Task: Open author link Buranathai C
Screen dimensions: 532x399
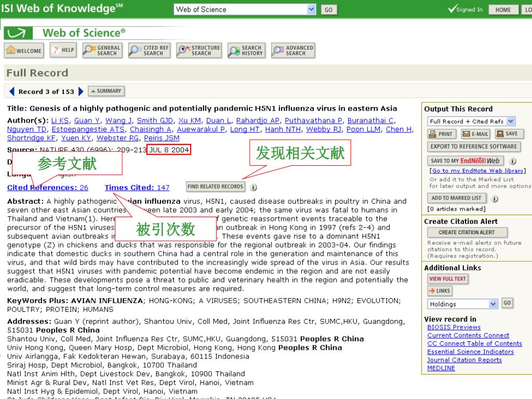Action: click(370, 121)
